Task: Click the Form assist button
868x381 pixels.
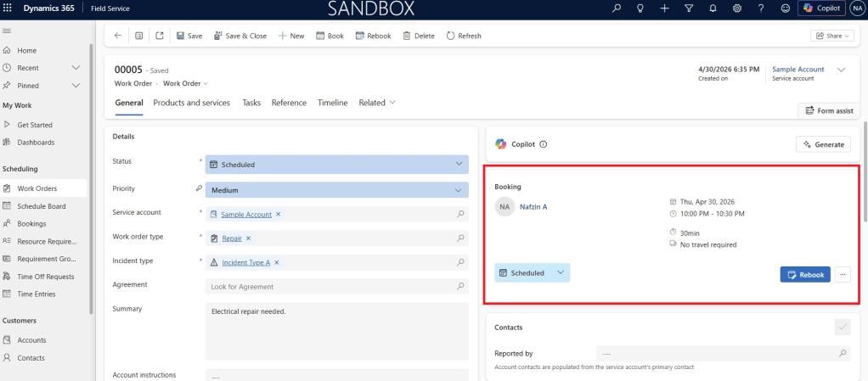Action: [x=829, y=110]
